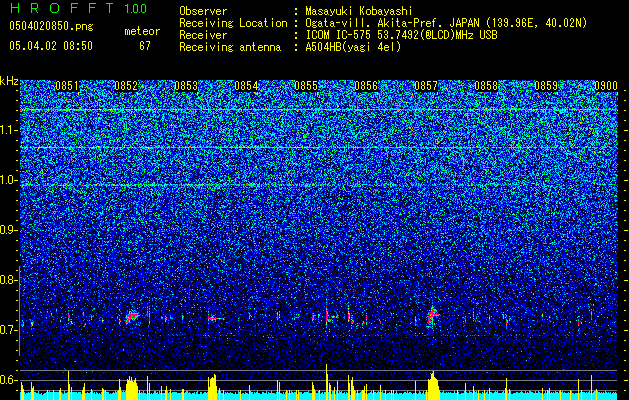629x400 pixels.
Task: Click the 'meteor' label above the count
Action: [142, 31]
